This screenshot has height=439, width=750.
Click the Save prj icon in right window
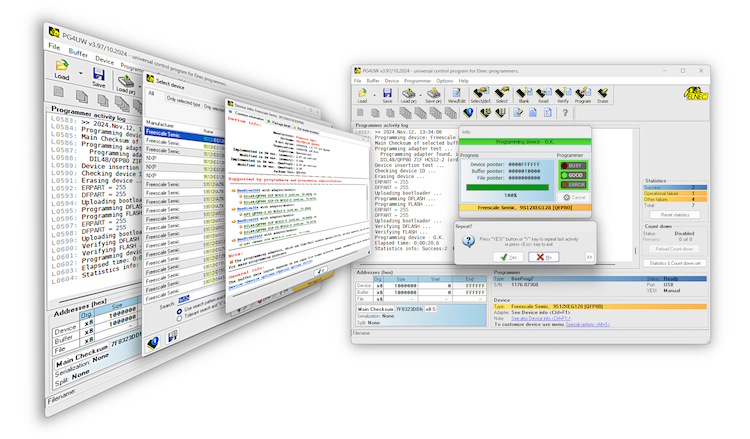click(433, 93)
